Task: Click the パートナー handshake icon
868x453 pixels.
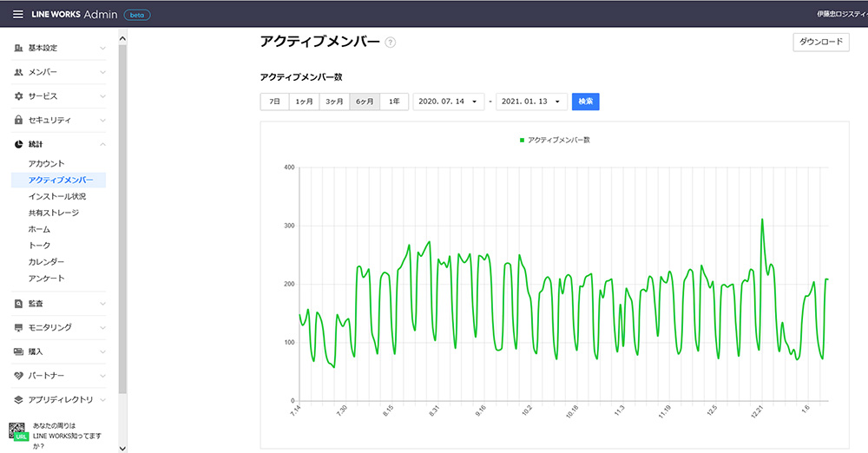Action: tap(18, 376)
